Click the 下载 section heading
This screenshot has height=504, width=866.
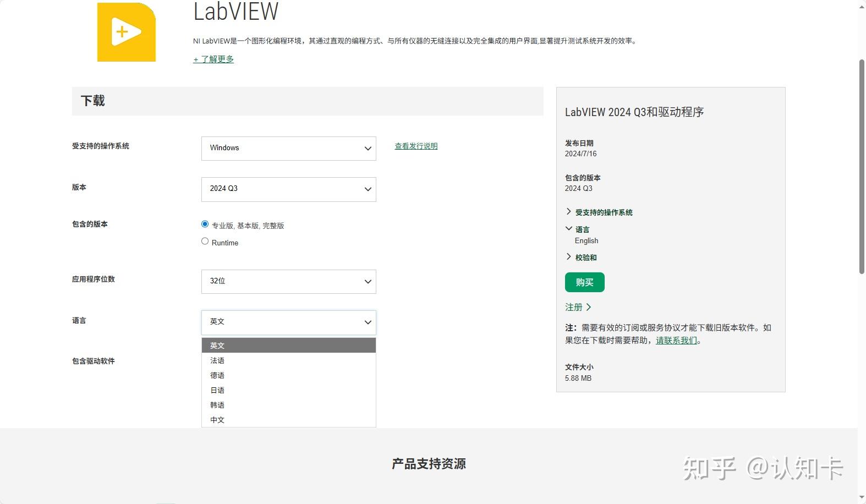93,101
